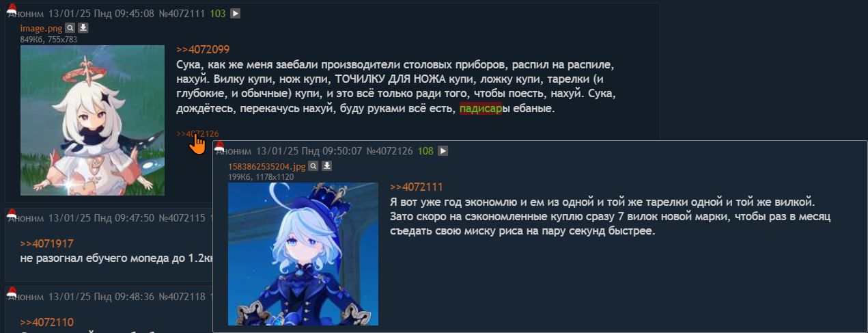Enlarge the white-haired character thumbnail
The height and width of the screenshot is (333, 868).
92,120
